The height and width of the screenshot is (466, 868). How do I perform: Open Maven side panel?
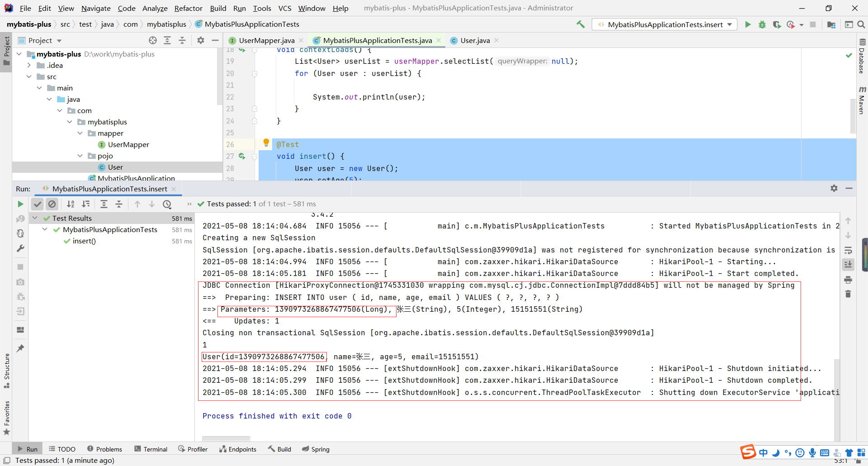[x=862, y=100]
